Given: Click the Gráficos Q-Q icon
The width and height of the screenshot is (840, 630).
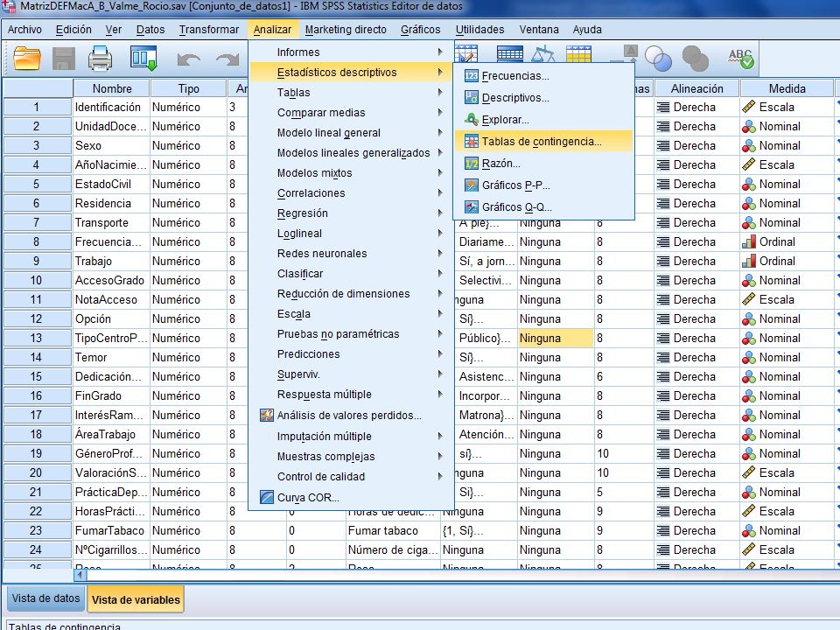Looking at the screenshot, I should 471,206.
